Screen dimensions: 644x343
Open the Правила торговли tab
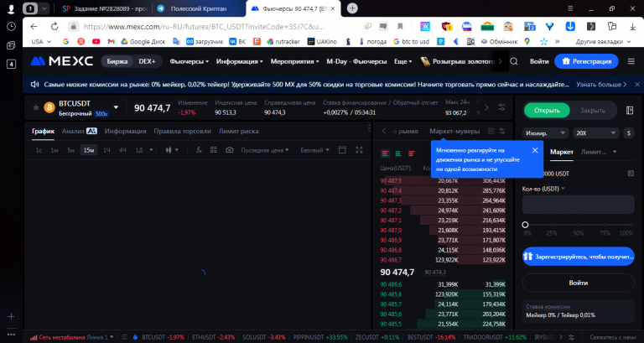(182, 131)
